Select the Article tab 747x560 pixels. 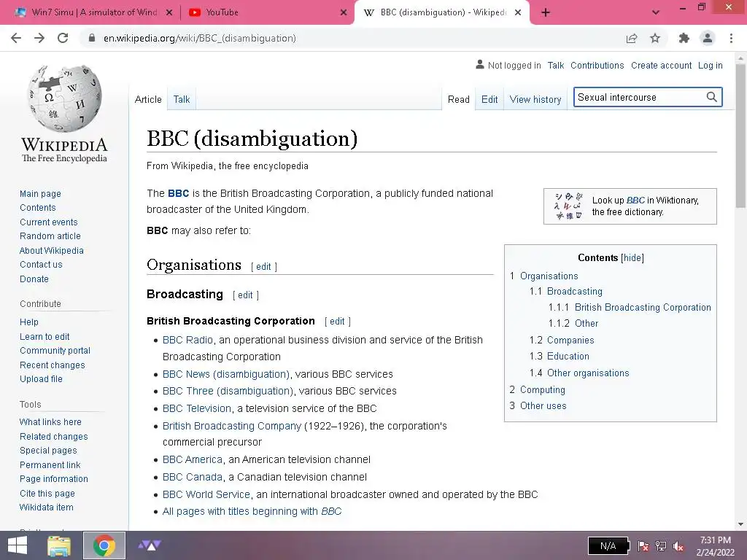point(148,99)
